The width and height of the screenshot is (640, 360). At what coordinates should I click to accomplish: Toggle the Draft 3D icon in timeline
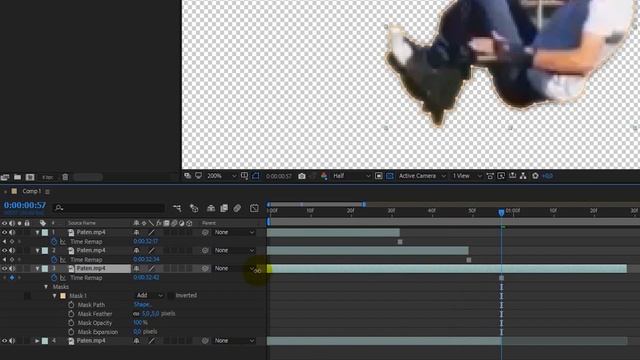194,208
